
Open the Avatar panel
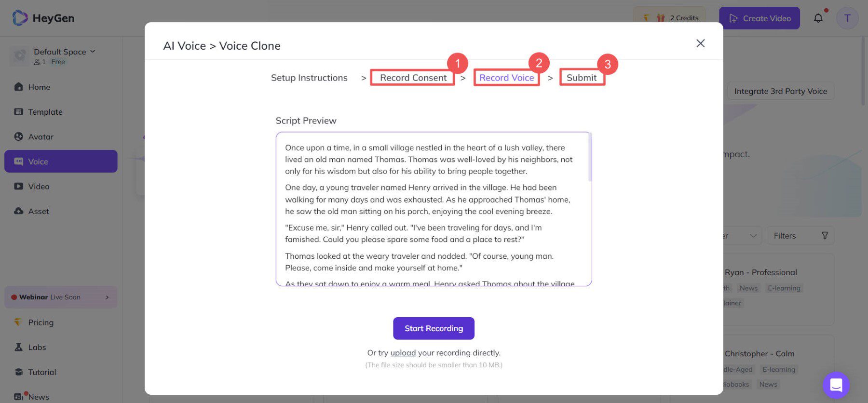pyautogui.click(x=41, y=136)
